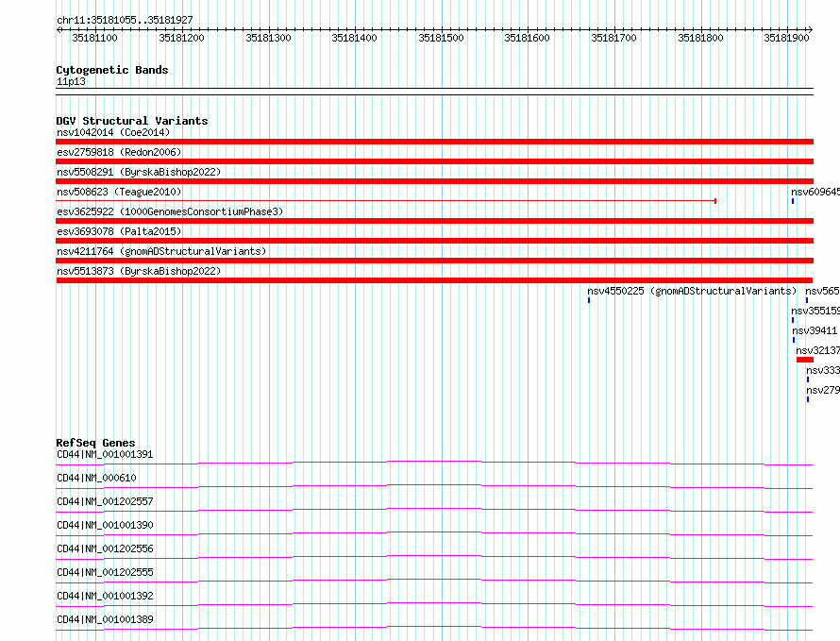Select the CD44|NM_001202557 transcript label
Image resolution: width=840 pixels, height=641 pixels.
click(105, 501)
